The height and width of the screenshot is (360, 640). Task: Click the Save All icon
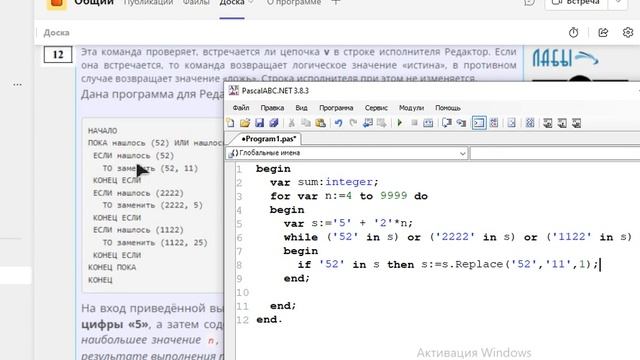(x=273, y=123)
